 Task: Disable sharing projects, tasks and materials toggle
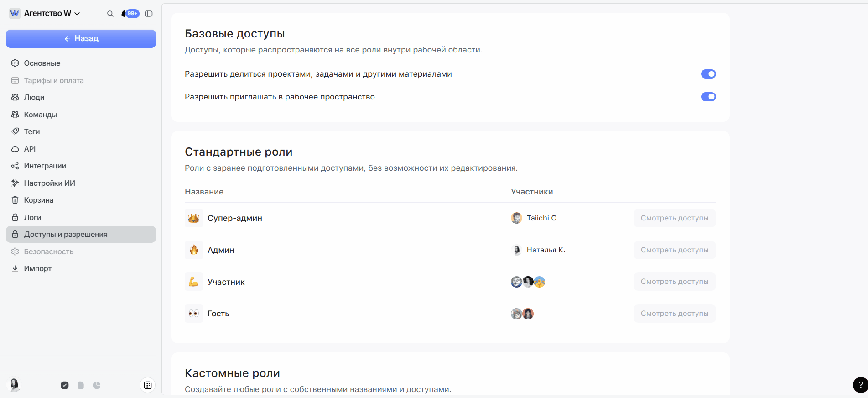click(708, 74)
